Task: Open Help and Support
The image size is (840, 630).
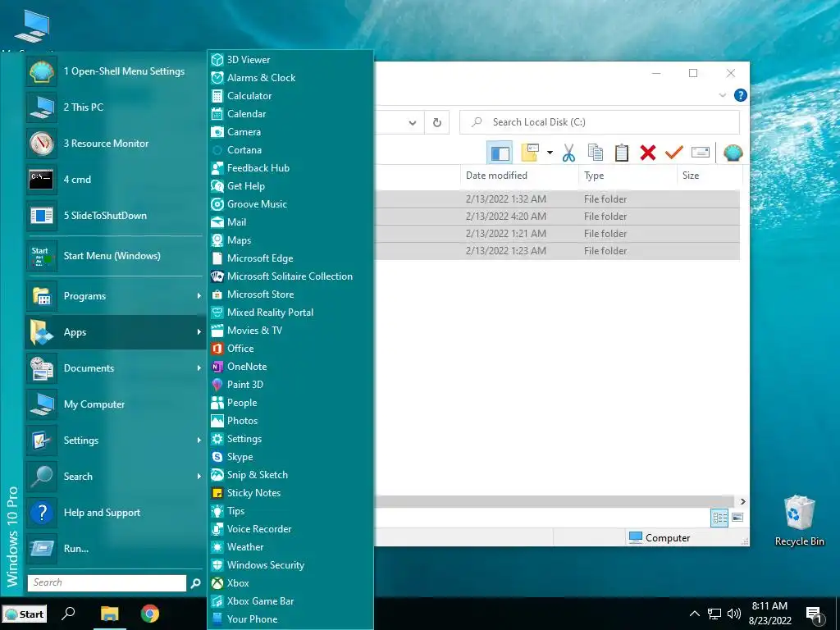Action: tap(114, 513)
